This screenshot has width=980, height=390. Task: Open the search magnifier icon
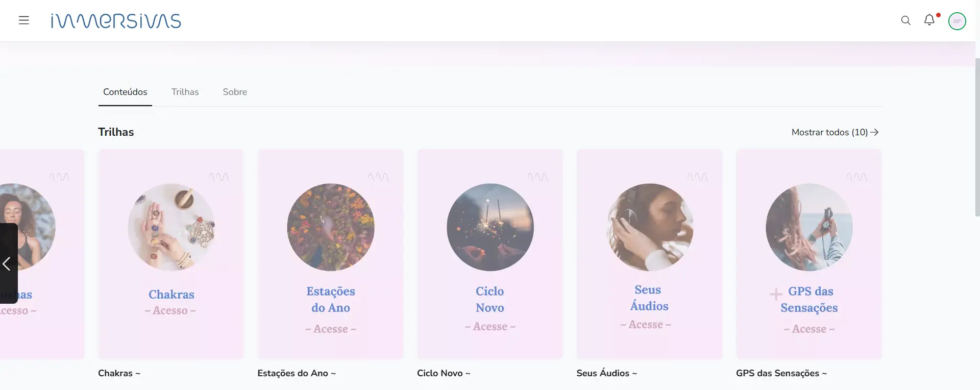905,20
